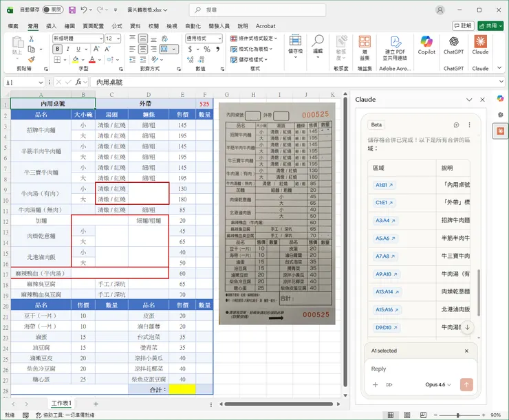Open the Copilot add-in from the ribbon
Viewport: 509px width, 420px height.
(426, 46)
